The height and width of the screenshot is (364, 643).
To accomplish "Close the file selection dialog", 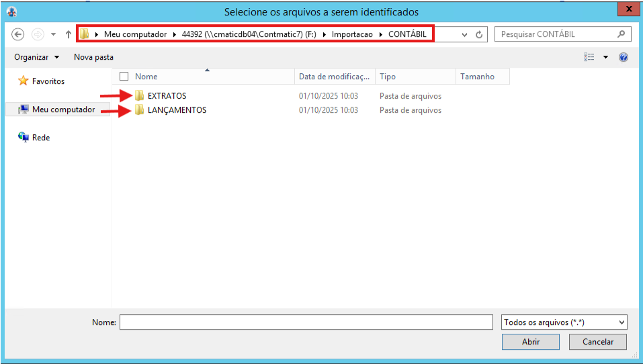I will [x=629, y=9].
